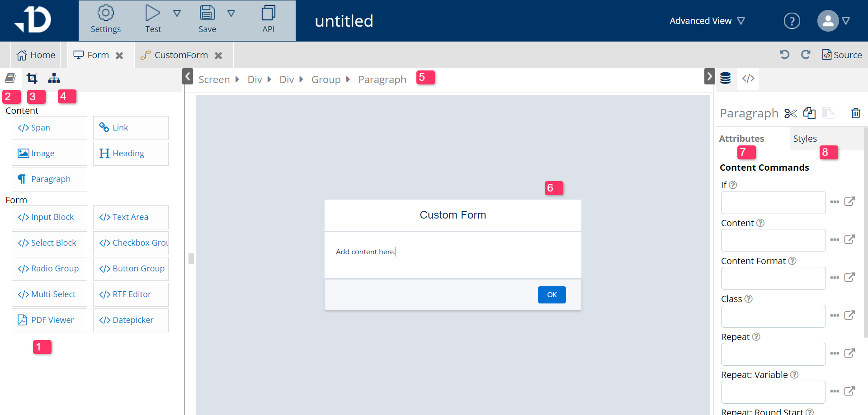868x415 pixels.
Task: Copy the Paragraph element
Action: pyautogui.click(x=809, y=113)
